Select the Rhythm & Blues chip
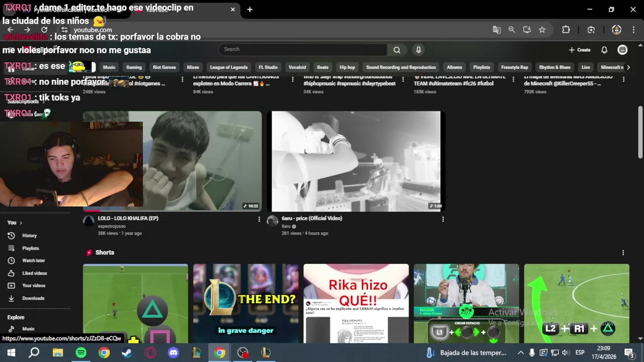Viewport: 644px width, 362px height. (555, 67)
